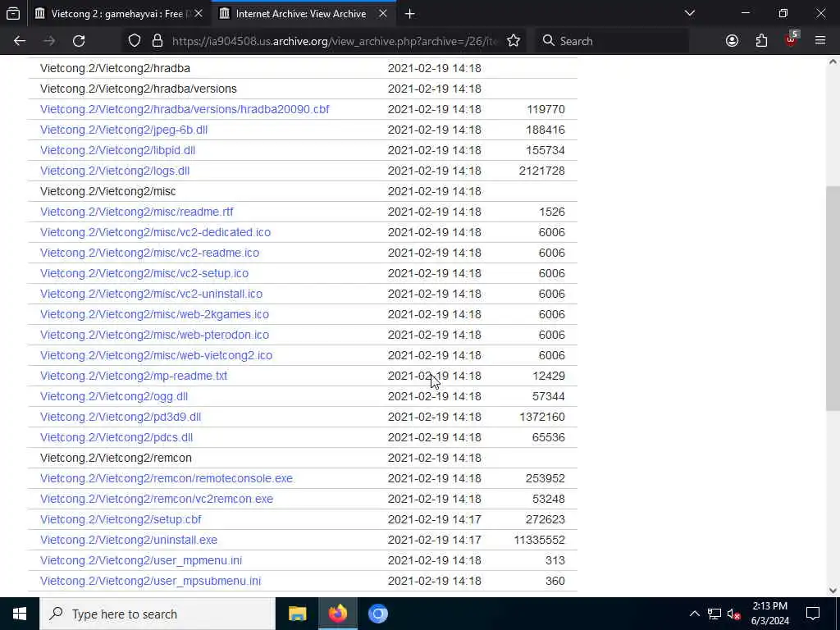
Task: Click the Firefox taskbar icon
Action: click(337, 614)
